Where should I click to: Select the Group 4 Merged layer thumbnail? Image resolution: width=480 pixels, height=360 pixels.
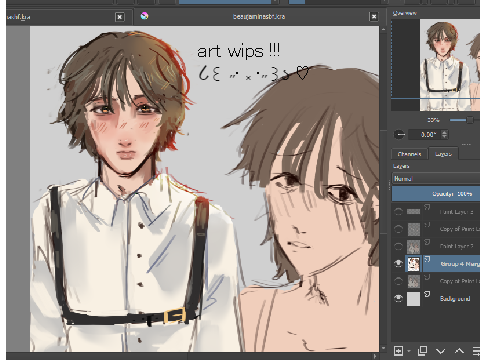pos(413,264)
